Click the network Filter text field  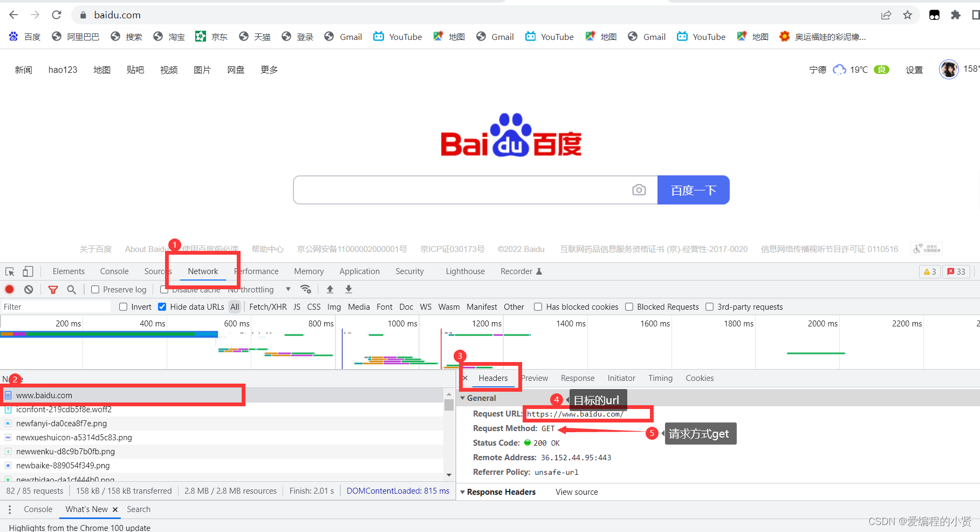(56, 307)
